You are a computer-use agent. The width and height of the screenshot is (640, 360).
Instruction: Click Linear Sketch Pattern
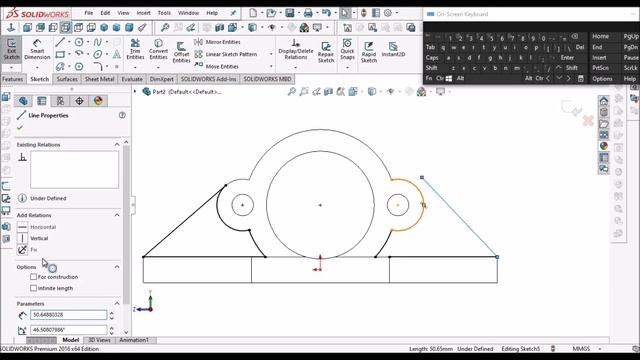click(x=226, y=54)
